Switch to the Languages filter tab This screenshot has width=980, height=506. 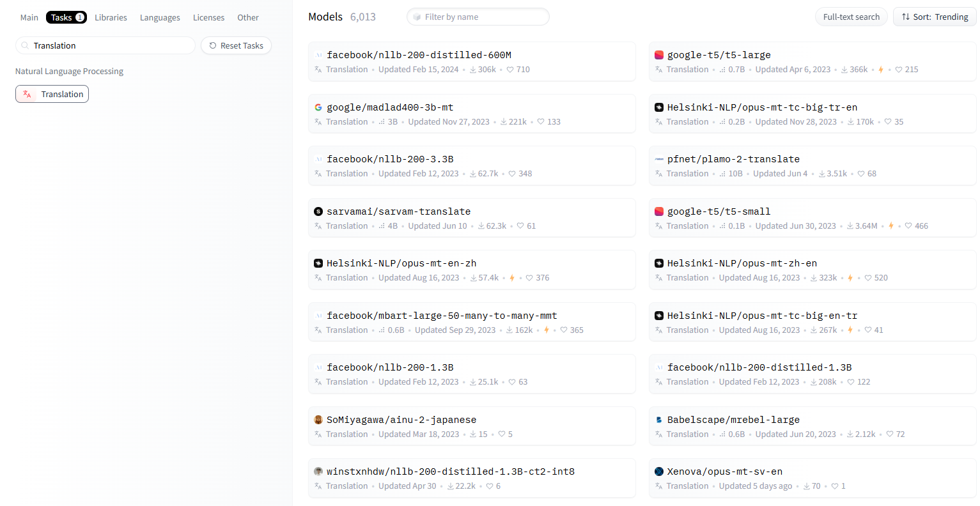coord(160,17)
